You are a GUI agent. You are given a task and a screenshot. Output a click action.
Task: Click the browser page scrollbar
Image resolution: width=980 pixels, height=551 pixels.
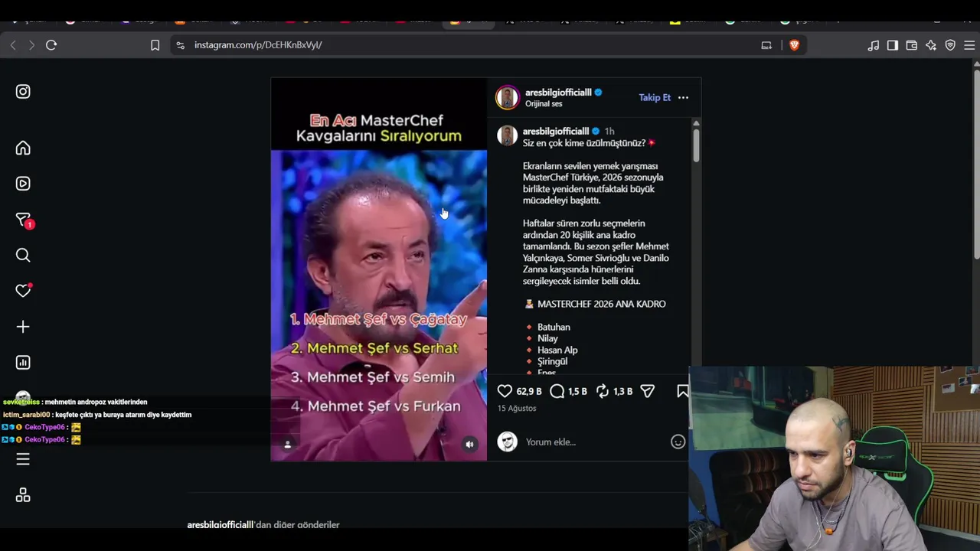tap(976, 165)
